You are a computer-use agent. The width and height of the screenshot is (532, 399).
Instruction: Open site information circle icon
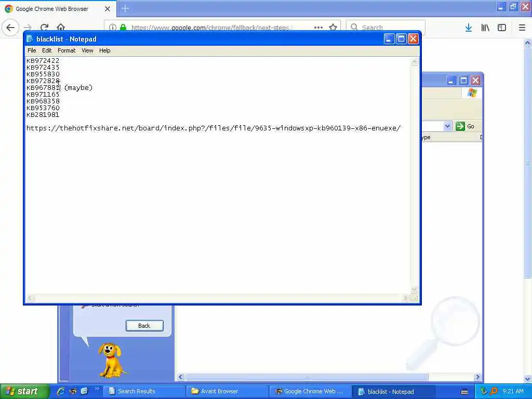click(x=113, y=28)
